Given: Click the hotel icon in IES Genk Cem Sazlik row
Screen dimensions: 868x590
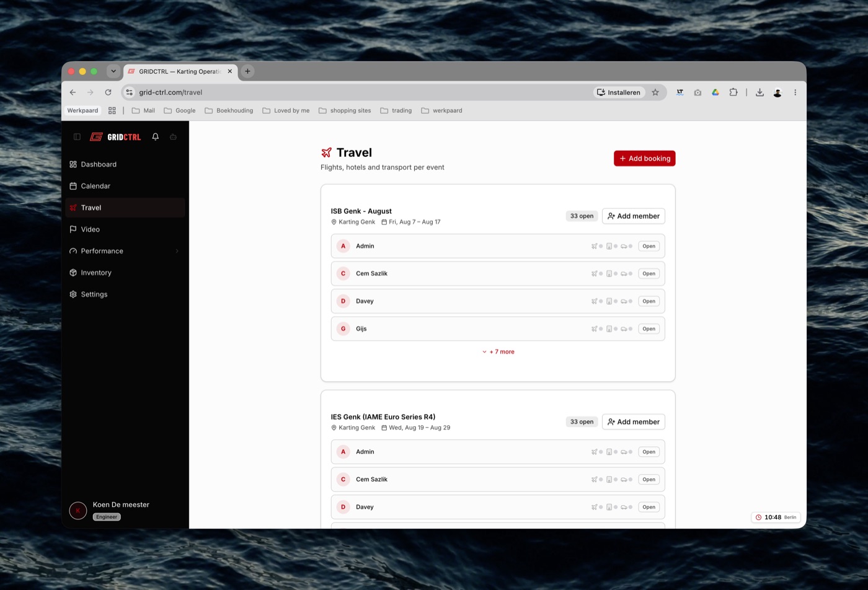Looking at the screenshot, I should point(609,480).
